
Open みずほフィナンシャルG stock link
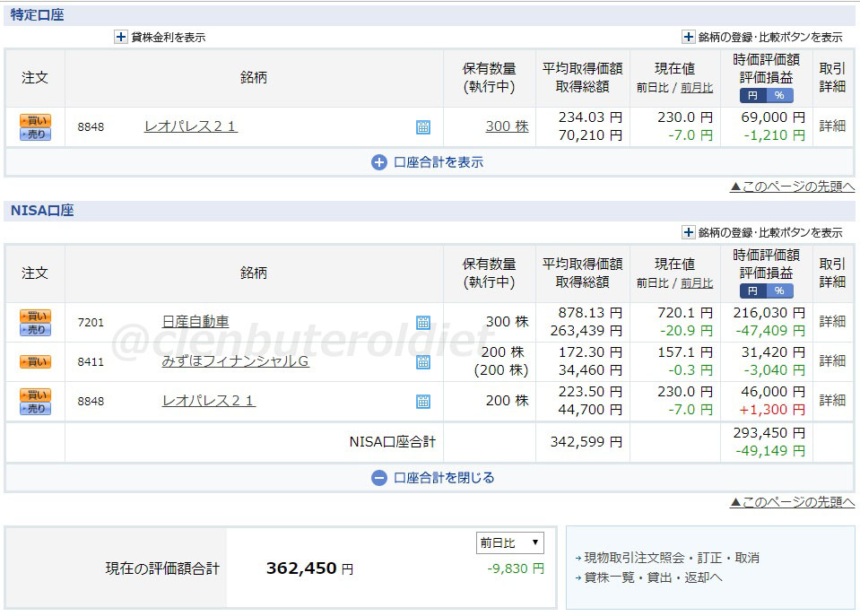pyautogui.click(x=235, y=361)
